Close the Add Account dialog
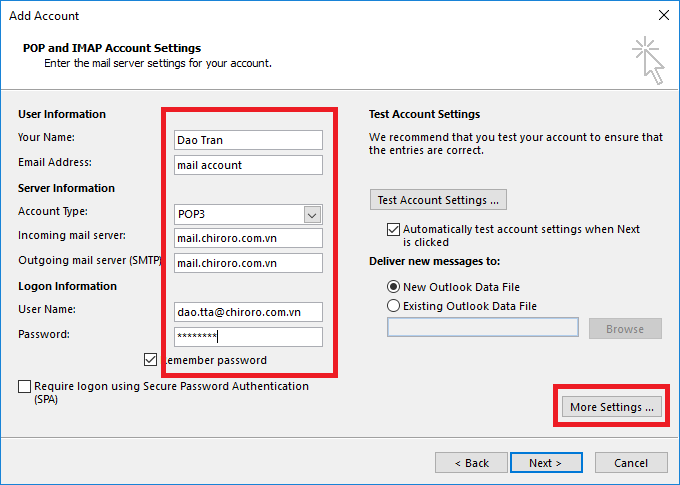680x485 pixels. [x=662, y=16]
